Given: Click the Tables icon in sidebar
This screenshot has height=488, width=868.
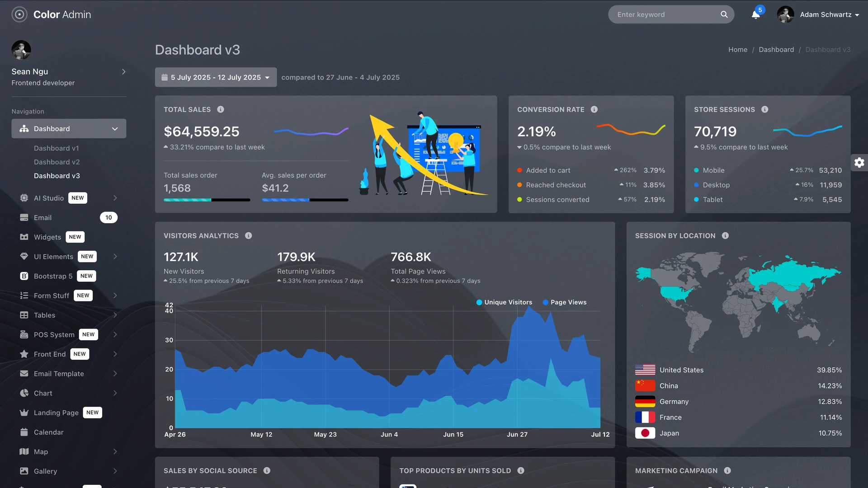Looking at the screenshot, I should [x=24, y=315].
